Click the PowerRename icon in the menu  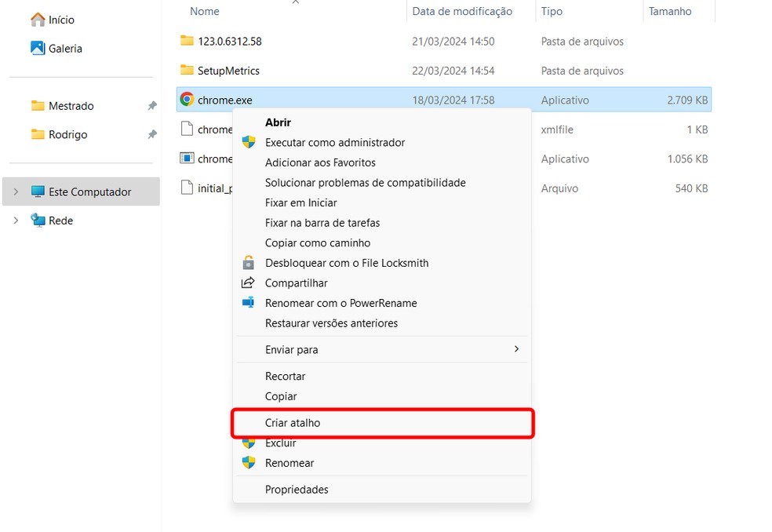coord(249,303)
